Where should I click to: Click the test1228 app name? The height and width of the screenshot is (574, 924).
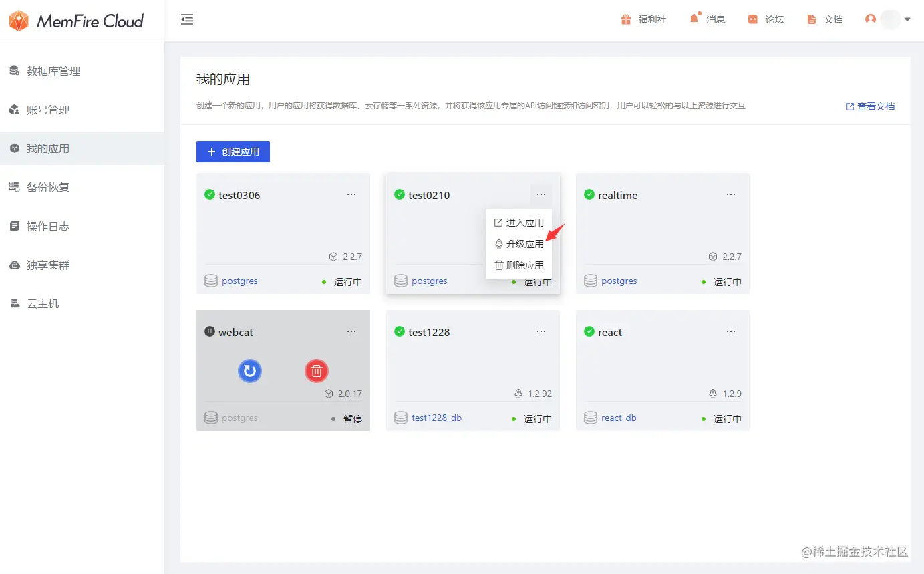click(429, 332)
